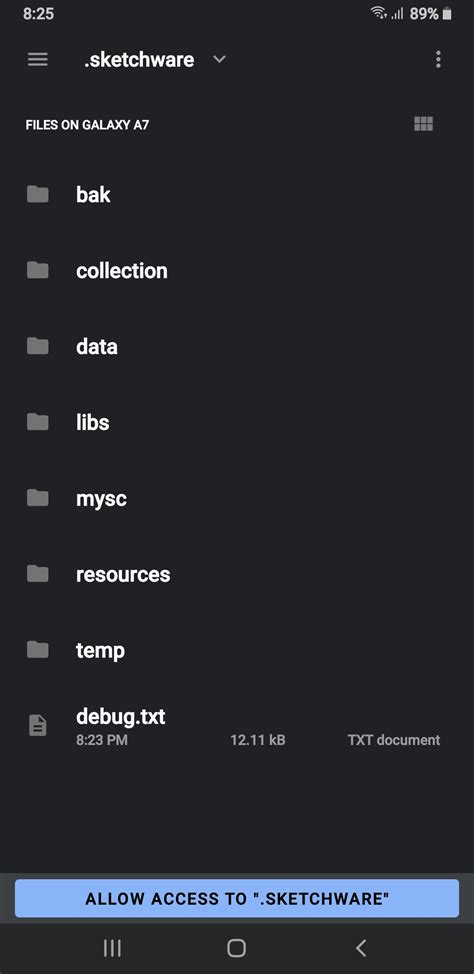Click the collection folder icon
474x974 pixels.
[37, 270]
